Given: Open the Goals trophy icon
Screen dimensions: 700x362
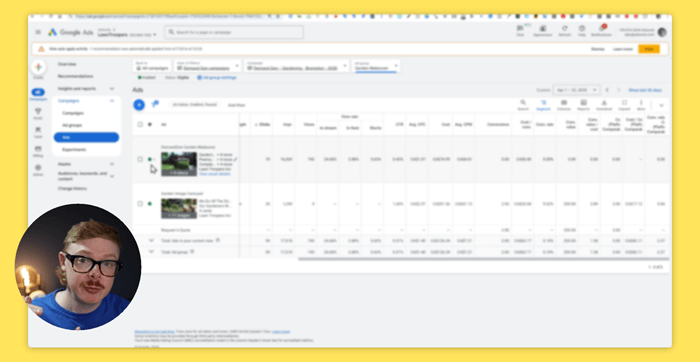Looking at the screenshot, I should pyautogui.click(x=38, y=111).
